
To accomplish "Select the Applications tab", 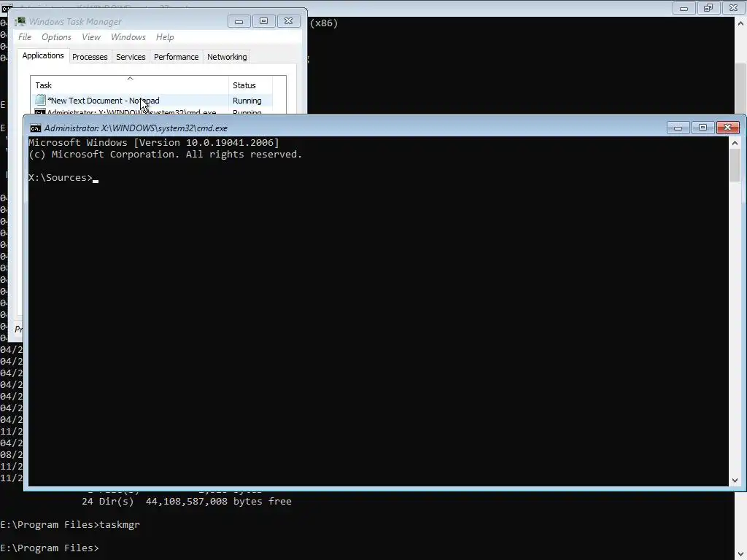I will tap(43, 55).
